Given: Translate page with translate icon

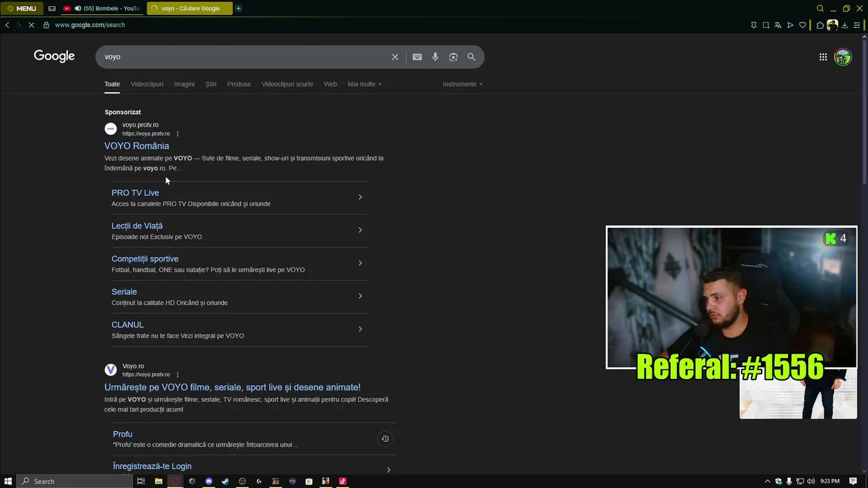Looking at the screenshot, I should click(x=778, y=25).
